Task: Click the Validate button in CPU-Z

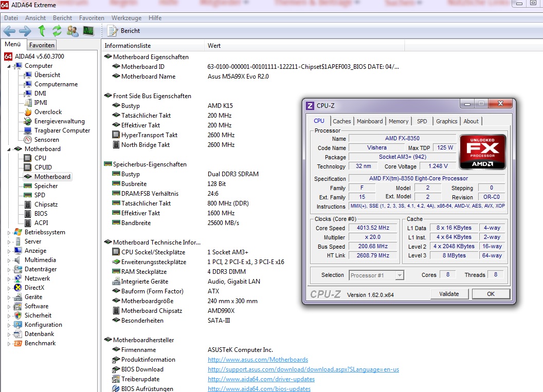Action: (449, 294)
